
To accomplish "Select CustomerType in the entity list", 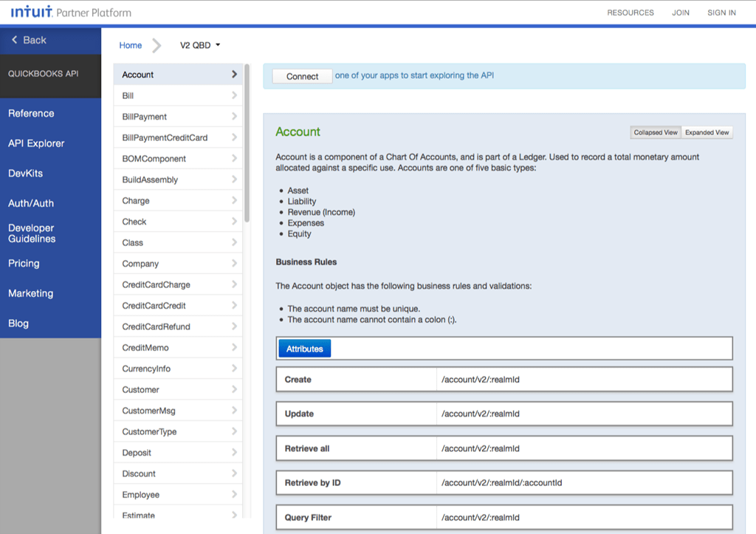I will click(178, 431).
